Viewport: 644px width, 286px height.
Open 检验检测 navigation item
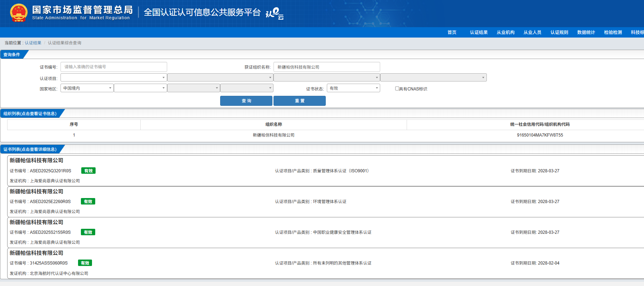[613, 33]
